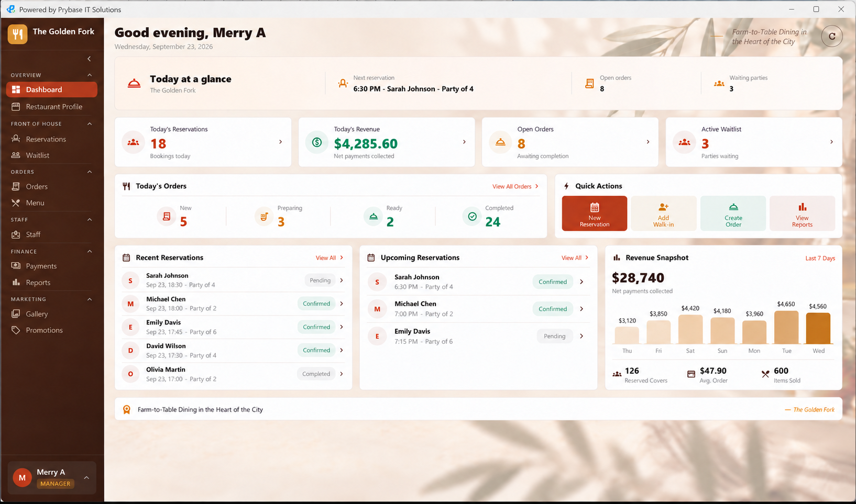Click the dollar icon on Today's Revenue card
Image resolution: width=856 pixels, height=504 pixels.
coord(317,142)
